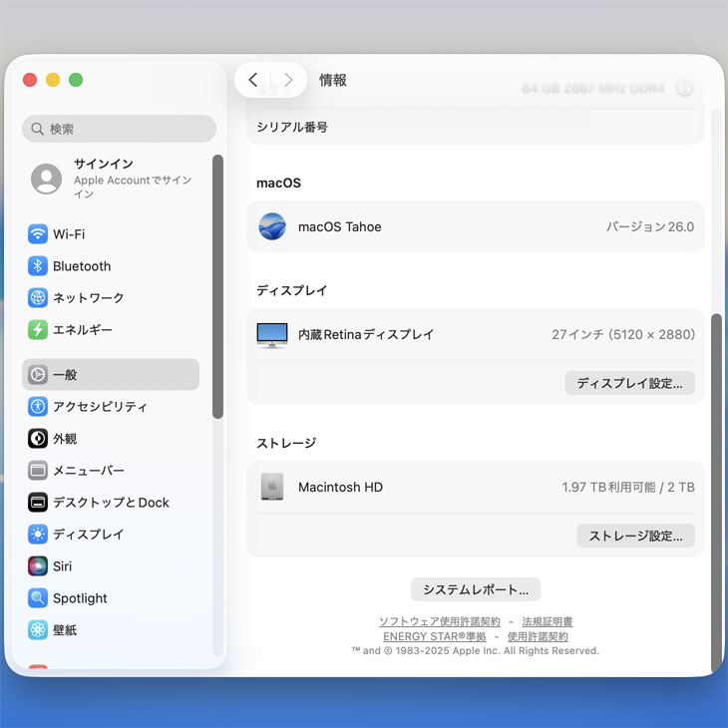Select メニューバー menu bar settings

[88, 471]
